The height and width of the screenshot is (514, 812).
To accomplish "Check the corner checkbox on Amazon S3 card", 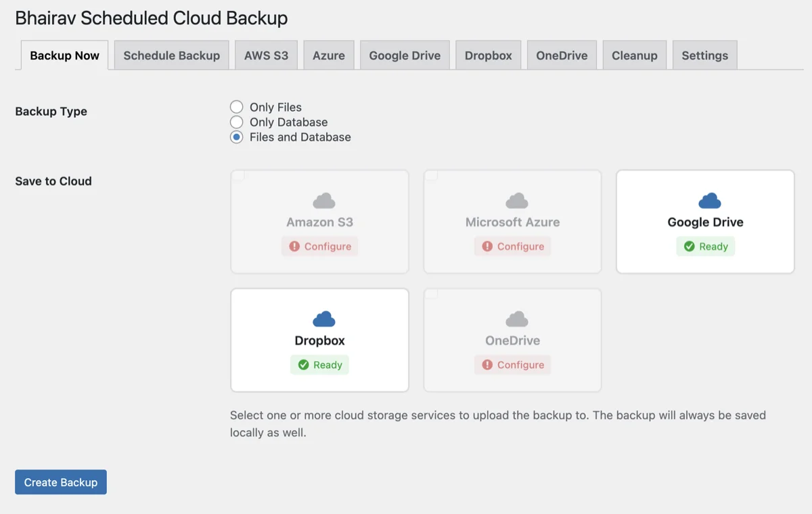I will point(238,176).
